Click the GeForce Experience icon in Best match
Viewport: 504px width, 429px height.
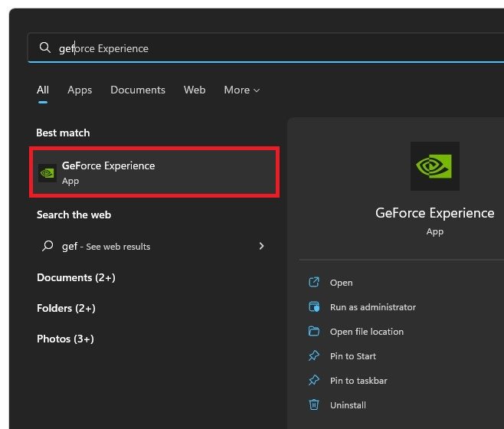47,173
